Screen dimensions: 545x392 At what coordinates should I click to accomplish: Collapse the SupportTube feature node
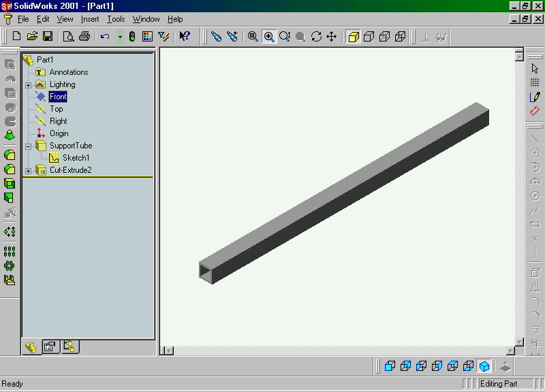click(x=29, y=146)
